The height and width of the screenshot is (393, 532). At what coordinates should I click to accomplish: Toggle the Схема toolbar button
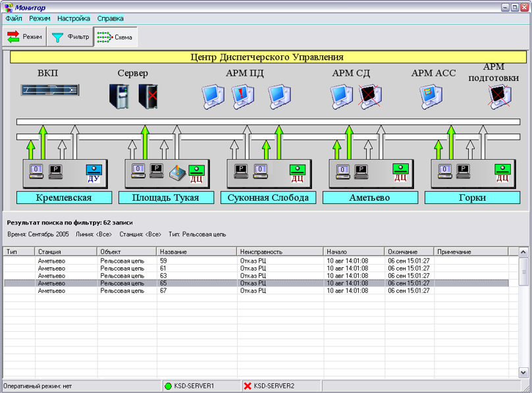[115, 38]
